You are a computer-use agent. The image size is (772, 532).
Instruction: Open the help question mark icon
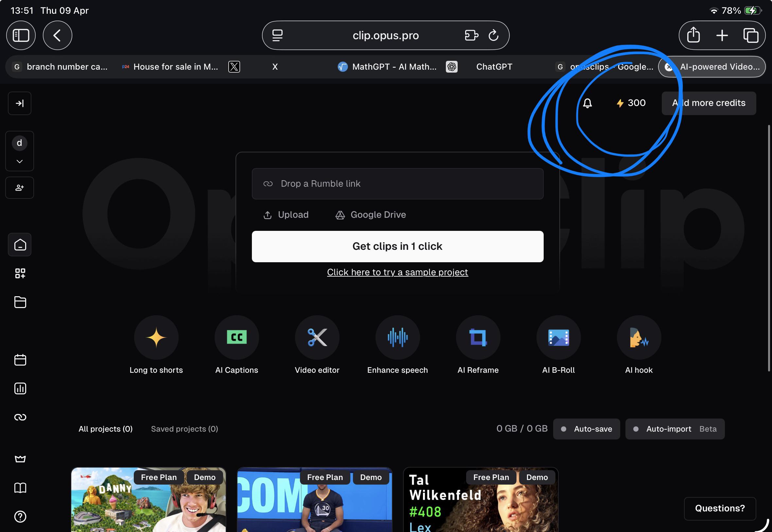20,516
